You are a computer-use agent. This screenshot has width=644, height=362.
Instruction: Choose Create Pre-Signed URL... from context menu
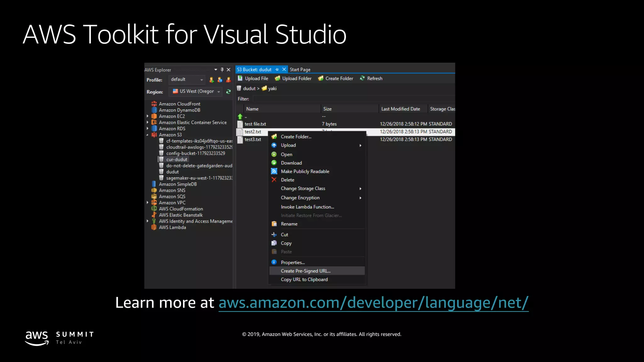317,271
